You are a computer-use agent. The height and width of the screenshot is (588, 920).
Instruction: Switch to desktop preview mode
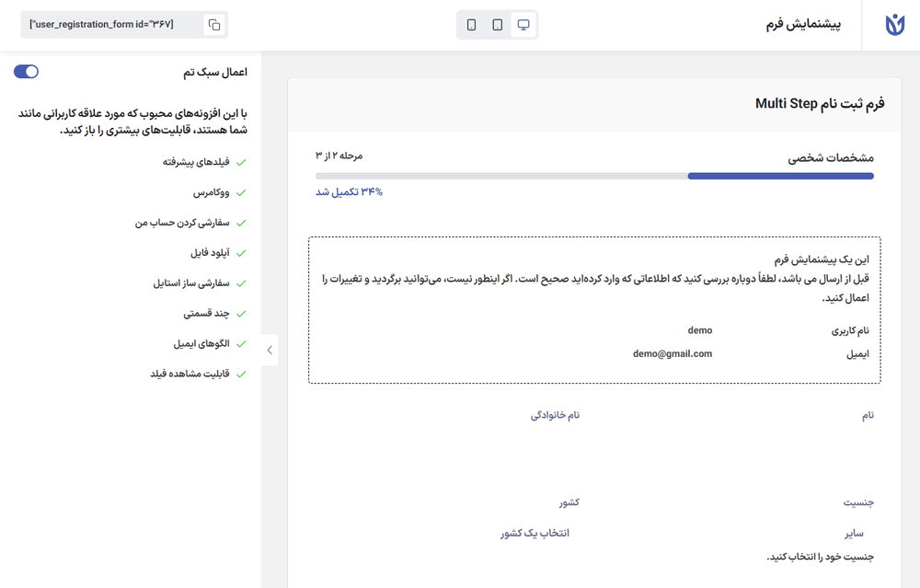(523, 25)
